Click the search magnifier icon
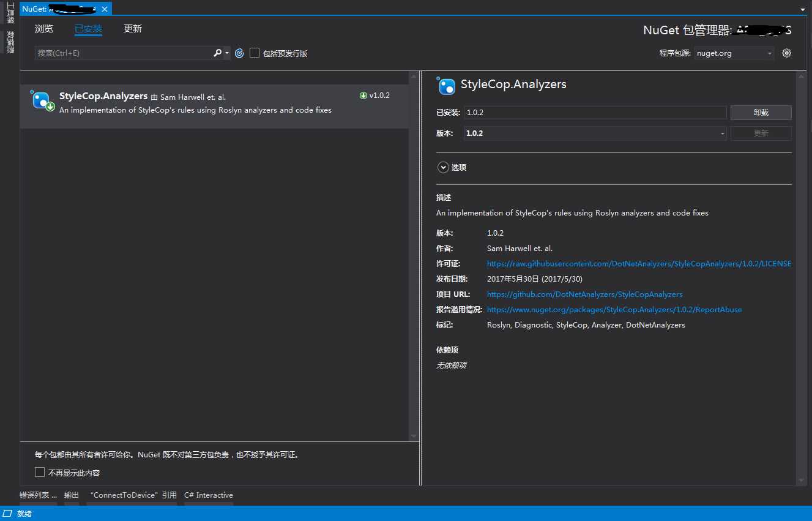Screen dimensions: 812x521 (x=217, y=53)
